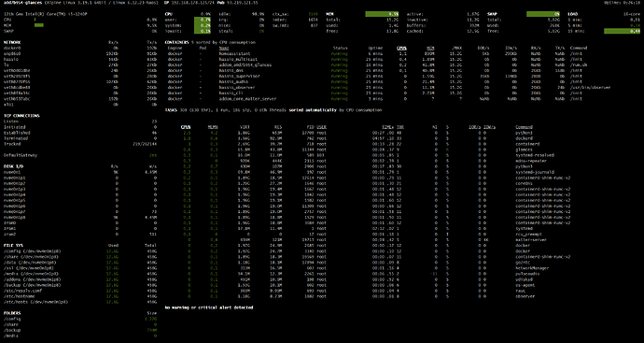
Task: Click the FILE SYS section header
Action: [x=14, y=246]
